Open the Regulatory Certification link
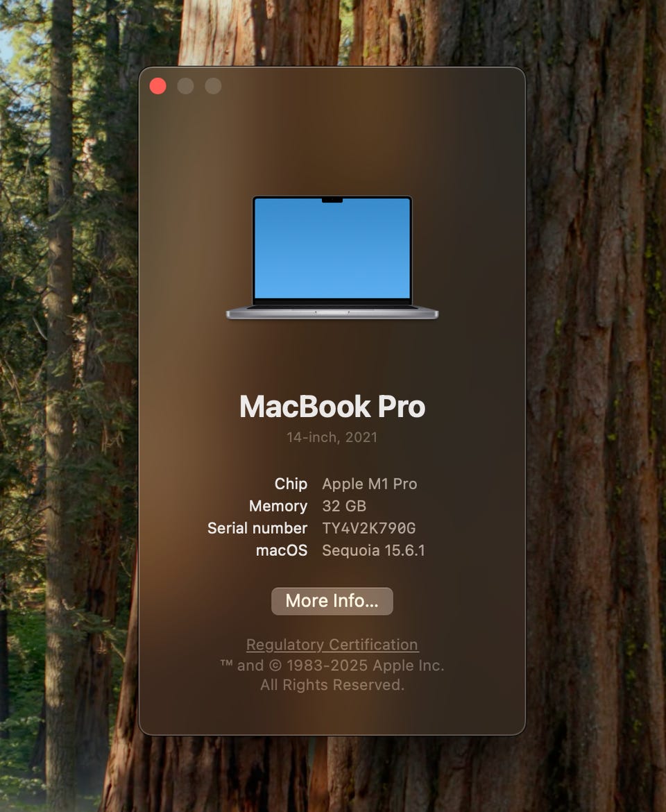Viewport: 666px width, 812px height. click(x=332, y=645)
